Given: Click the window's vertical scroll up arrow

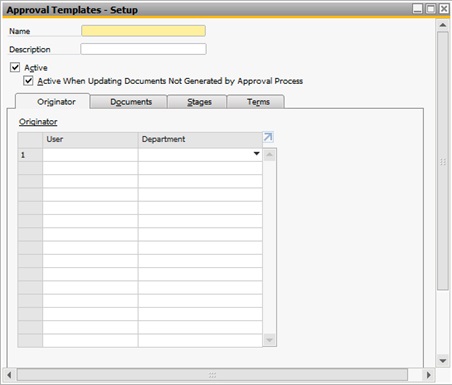Looking at the screenshot, I should point(443,25).
